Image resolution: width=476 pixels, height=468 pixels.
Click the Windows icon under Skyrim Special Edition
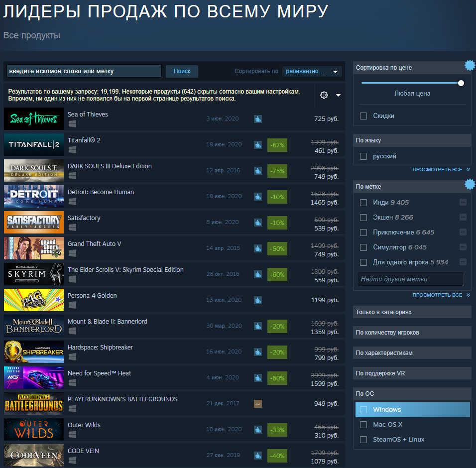coord(72,279)
